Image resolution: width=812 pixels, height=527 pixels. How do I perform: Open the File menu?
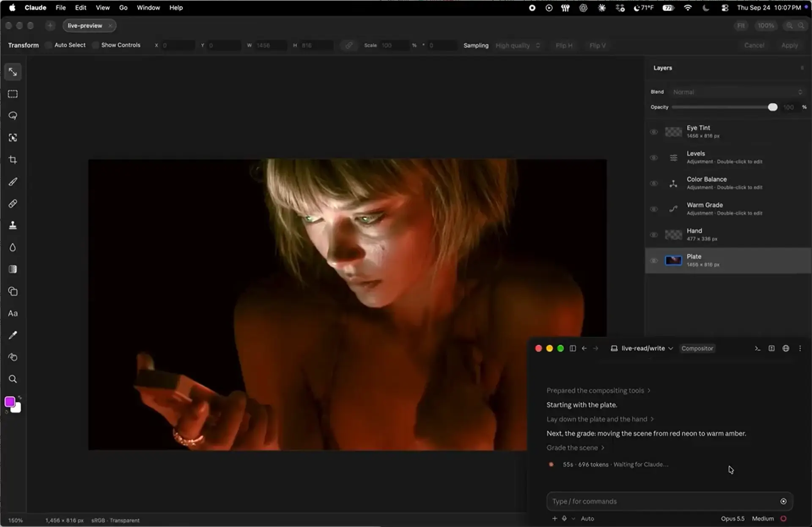[x=60, y=8]
